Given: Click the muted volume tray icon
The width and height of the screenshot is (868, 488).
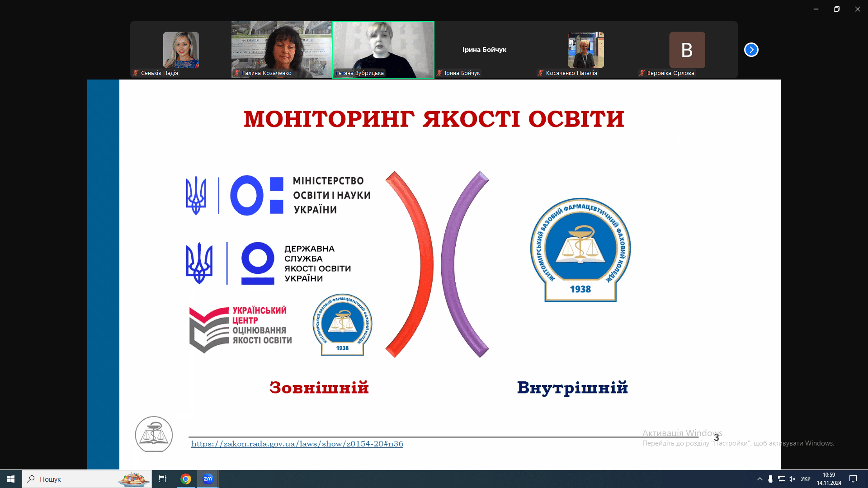Looking at the screenshot, I should click(792, 479).
